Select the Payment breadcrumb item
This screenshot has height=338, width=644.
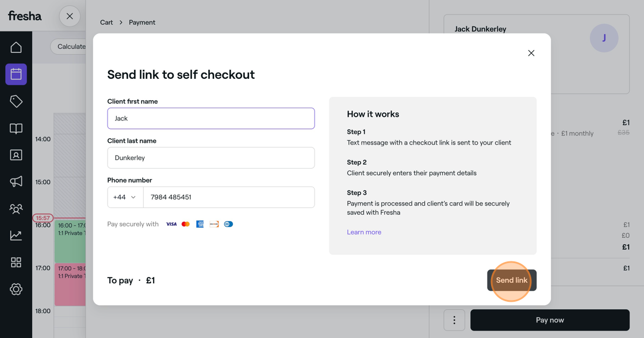pos(142,22)
